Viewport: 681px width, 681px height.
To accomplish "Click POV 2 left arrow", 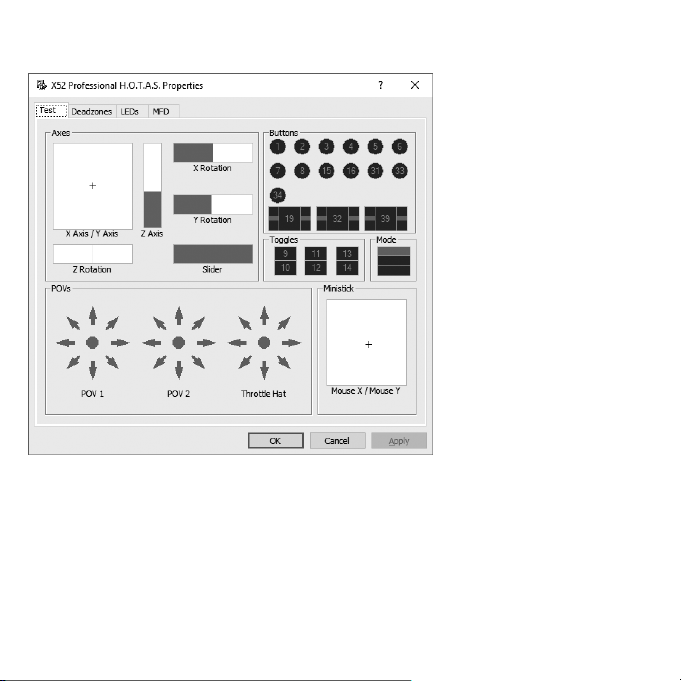I will point(152,343).
